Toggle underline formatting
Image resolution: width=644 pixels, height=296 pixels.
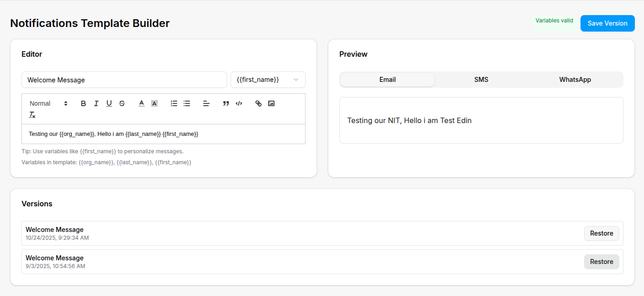click(109, 103)
